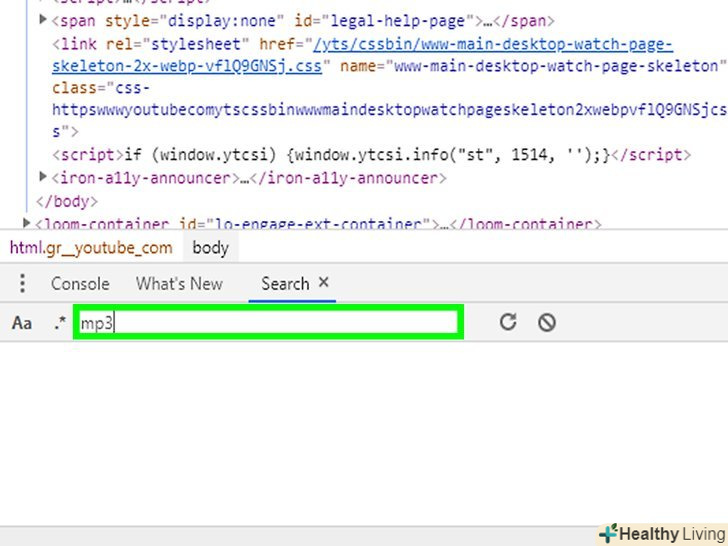Open the drawer three-dot menu
The image size is (728, 546).
pyautogui.click(x=22, y=283)
